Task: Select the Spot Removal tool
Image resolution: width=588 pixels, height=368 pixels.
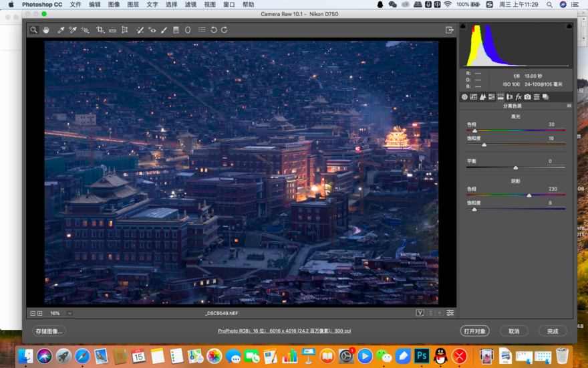Action: (x=140, y=30)
